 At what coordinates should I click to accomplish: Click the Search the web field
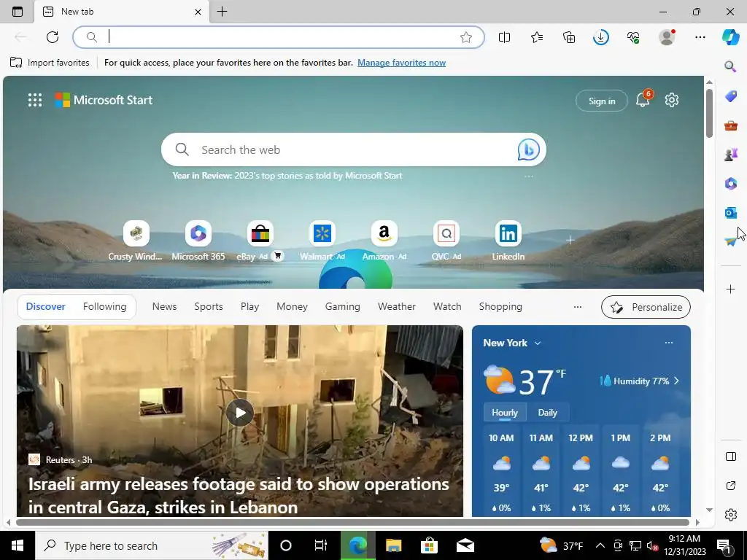tap(354, 149)
